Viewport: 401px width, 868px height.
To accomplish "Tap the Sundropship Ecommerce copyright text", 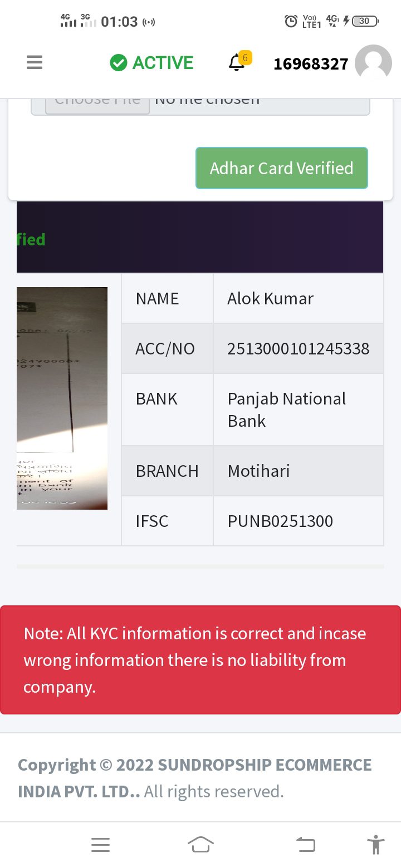I will [x=195, y=778].
